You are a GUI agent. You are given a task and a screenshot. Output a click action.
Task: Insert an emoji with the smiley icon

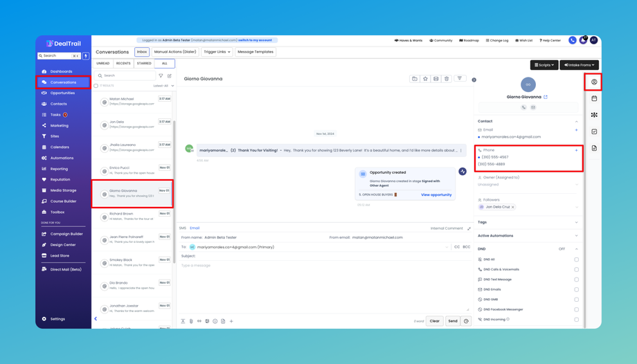click(215, 321)
